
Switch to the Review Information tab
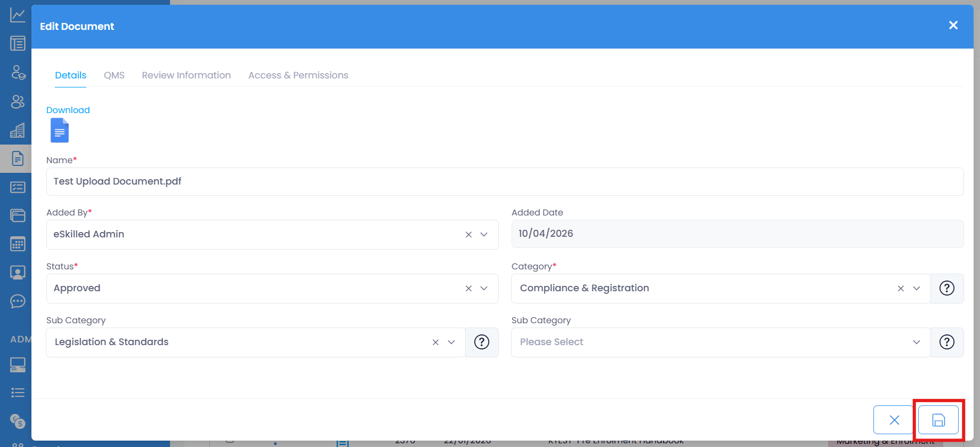tap(186, 75)
